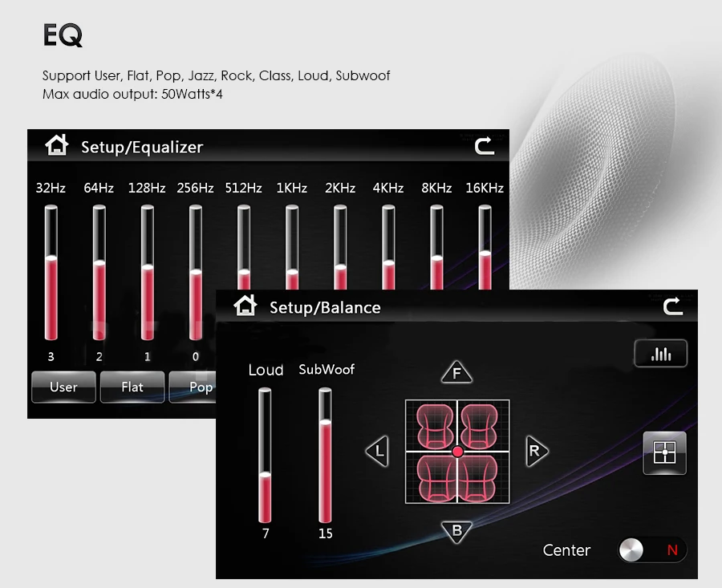Adjust the 1KHz equalizer slider

click(x=292, y=247)
